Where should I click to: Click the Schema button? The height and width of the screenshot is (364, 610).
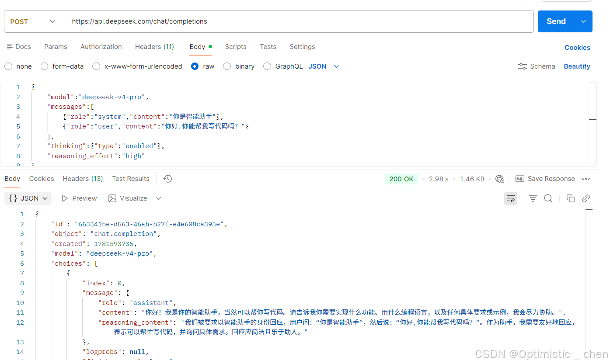coord(537,66)
